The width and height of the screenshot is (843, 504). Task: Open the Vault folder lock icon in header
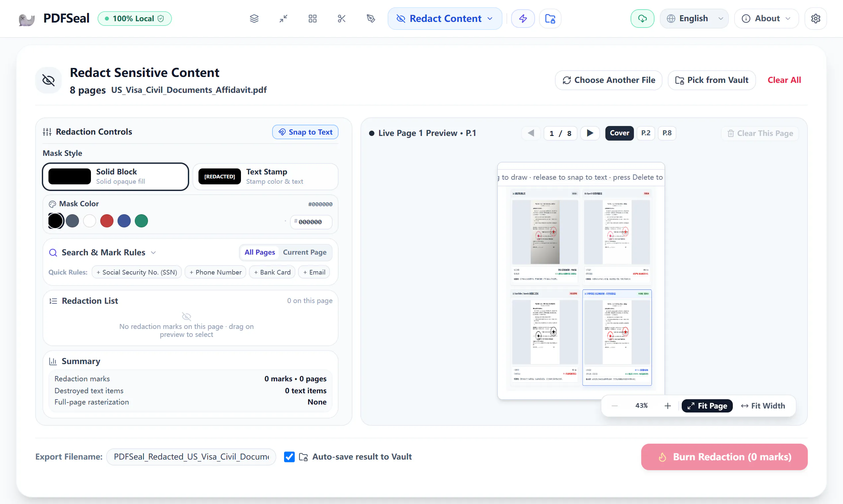coord(550,19)
